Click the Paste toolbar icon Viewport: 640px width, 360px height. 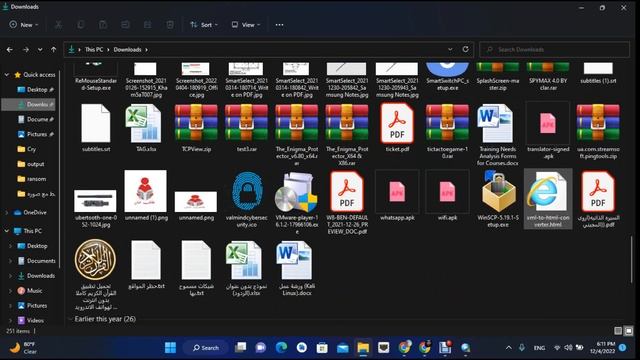103,25
